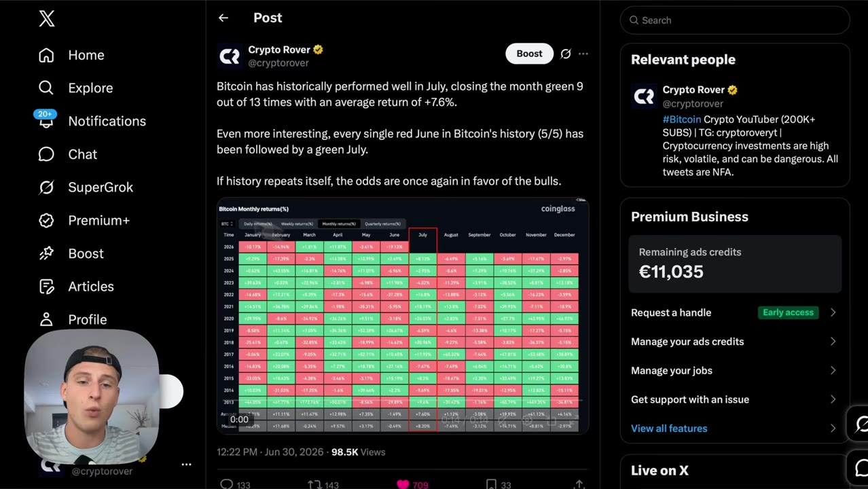The height and width of the screenshot is (489, 868).
Task: Select Monthly returns(%) tab in chart
Action: click(x=338, y=223)
